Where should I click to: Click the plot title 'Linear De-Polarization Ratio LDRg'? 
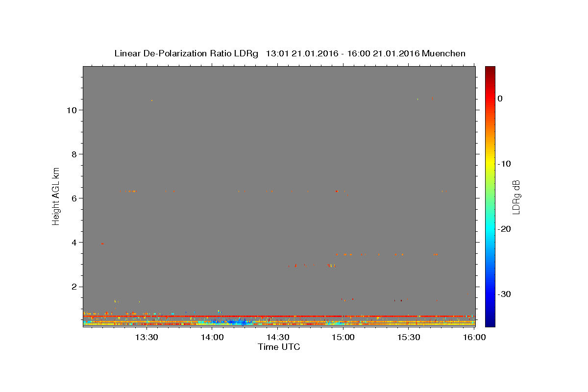[186, 53]
